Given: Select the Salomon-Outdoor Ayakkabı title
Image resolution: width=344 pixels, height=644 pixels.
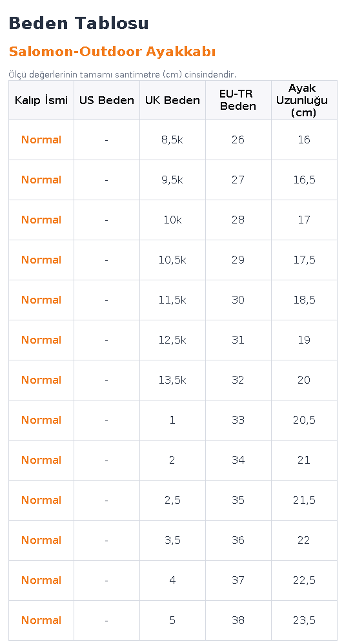Looking at the screenshot, I should [112, 52].
